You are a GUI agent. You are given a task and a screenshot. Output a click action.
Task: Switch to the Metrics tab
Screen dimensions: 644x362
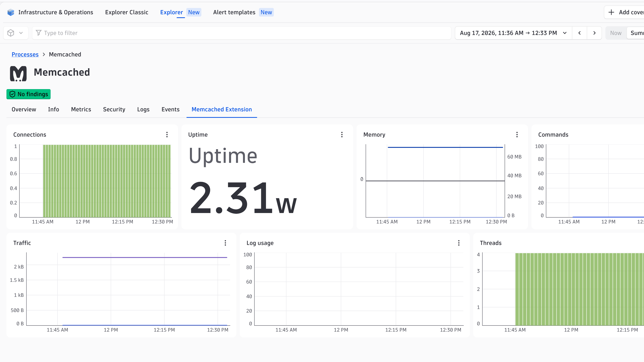[81, 109]
